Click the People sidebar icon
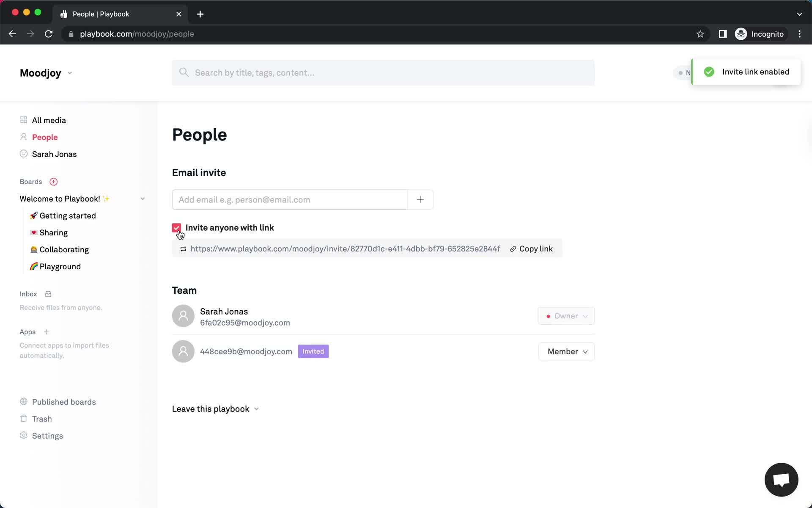Screen dimensions: 812x508 tap(23, 137)
